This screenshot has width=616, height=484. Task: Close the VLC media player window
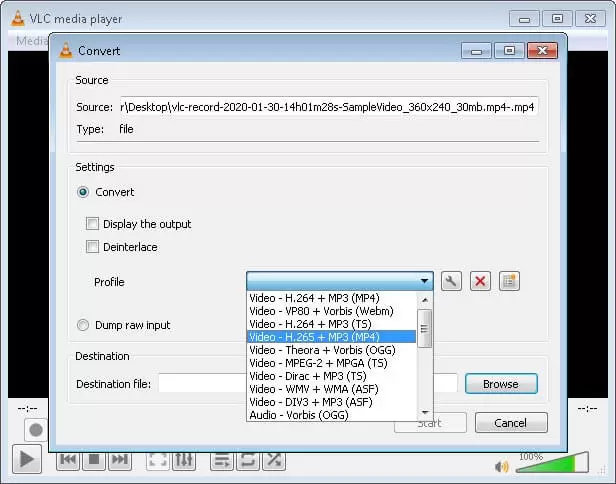click(590, 18)
